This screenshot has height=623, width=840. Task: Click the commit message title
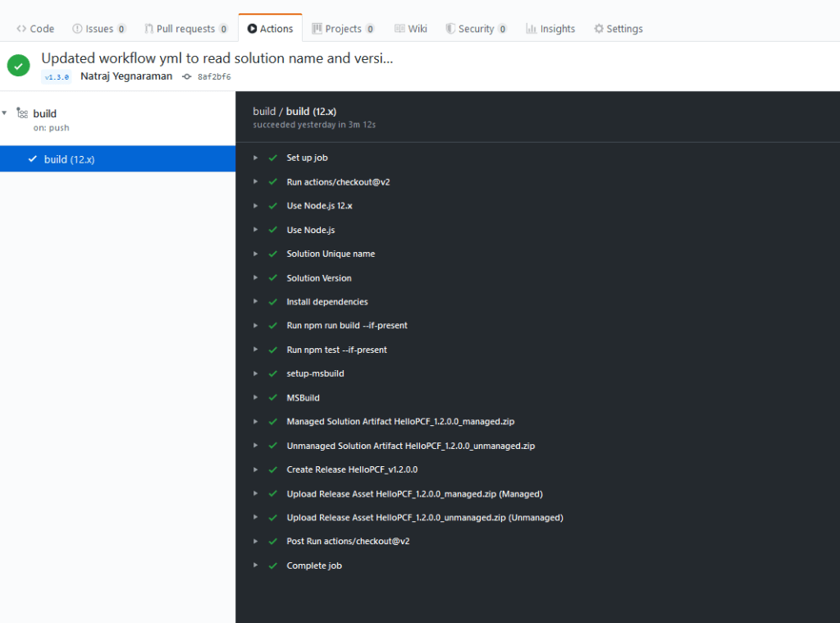pos(217,57)
